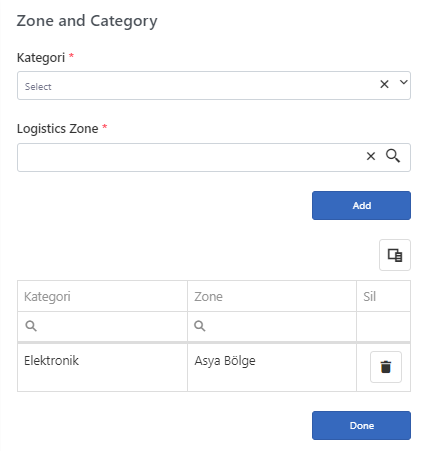Viewport: 427px width, 451px height.
Task: Open the column chooser icon above the grid
Action: coord(395,255)
